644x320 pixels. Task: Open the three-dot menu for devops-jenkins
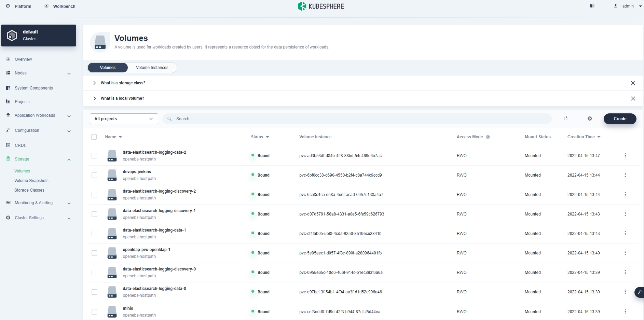[x=625, y=175]
